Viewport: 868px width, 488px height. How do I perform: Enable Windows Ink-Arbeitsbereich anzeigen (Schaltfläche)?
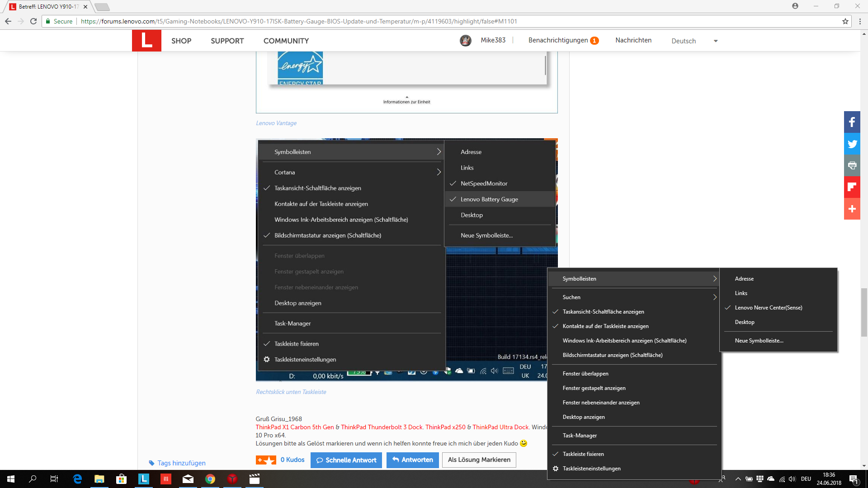point(633,341)
